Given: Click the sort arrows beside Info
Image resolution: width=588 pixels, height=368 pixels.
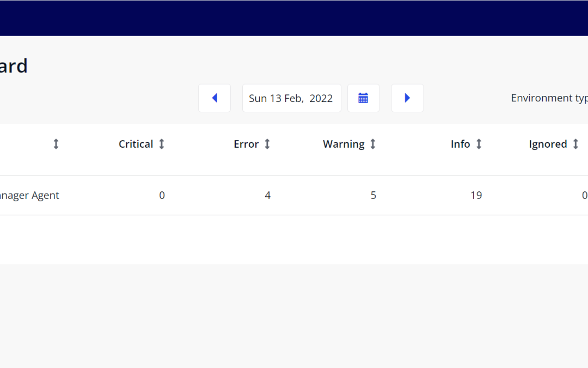Looking at the screenshot, I should tap(479, 144).
